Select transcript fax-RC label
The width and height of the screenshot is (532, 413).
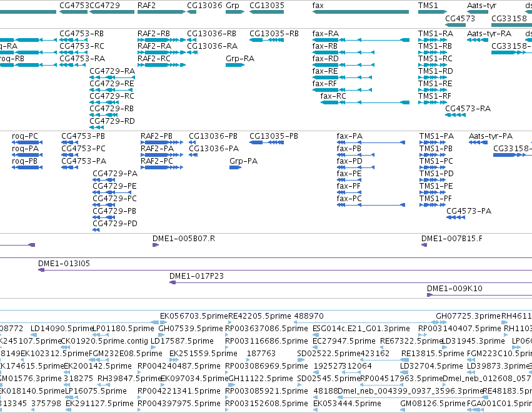tap(333, 96)
